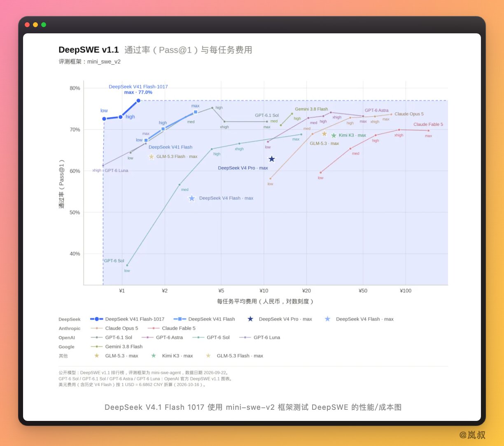Screen dimensions: 504x446
Task: Select the DeepSeek V4 Pro star inside the plot
Action: [272, 159]
